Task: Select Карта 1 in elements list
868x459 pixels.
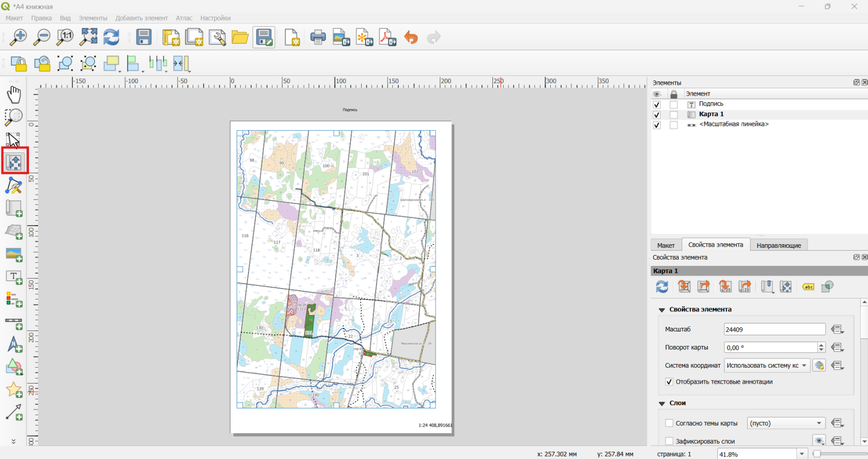Action: coord(711,114)
